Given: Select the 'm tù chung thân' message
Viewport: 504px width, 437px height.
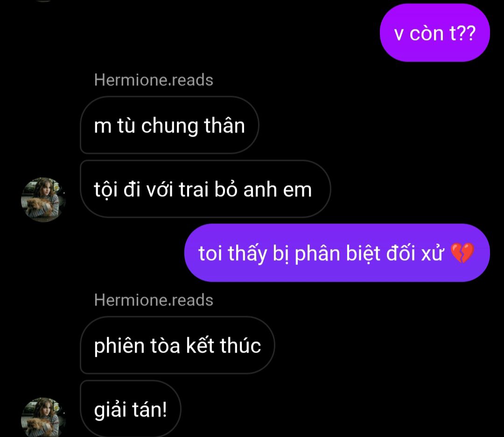Looking at the screenshot, I should click(169, 125).
